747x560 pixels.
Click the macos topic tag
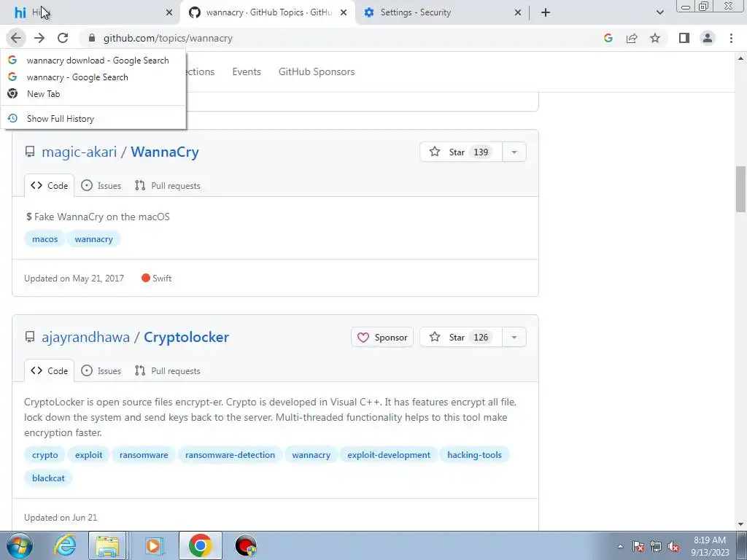click(44, 239)
